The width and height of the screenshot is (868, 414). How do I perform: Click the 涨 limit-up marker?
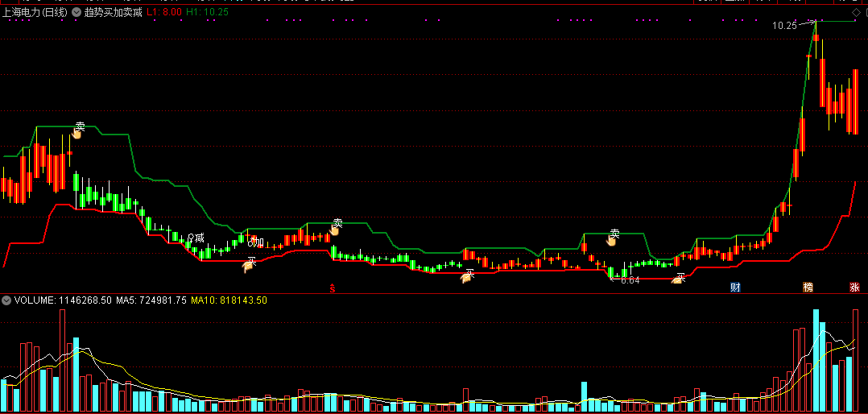click(855, 288)
